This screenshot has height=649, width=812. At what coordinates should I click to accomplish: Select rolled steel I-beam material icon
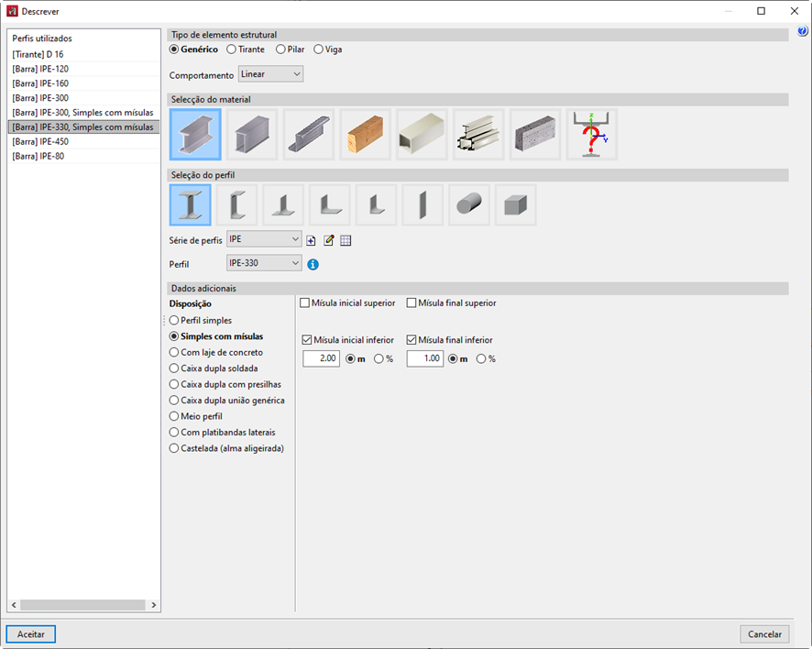click(x=195, y=134)
